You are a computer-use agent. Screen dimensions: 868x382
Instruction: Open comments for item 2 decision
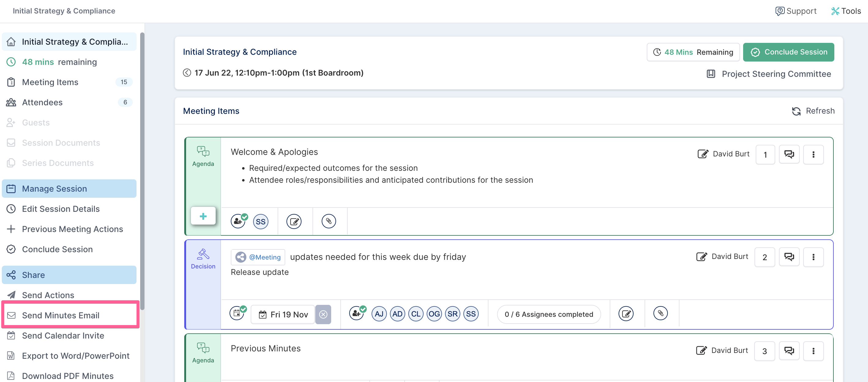[x=789, y=257]
